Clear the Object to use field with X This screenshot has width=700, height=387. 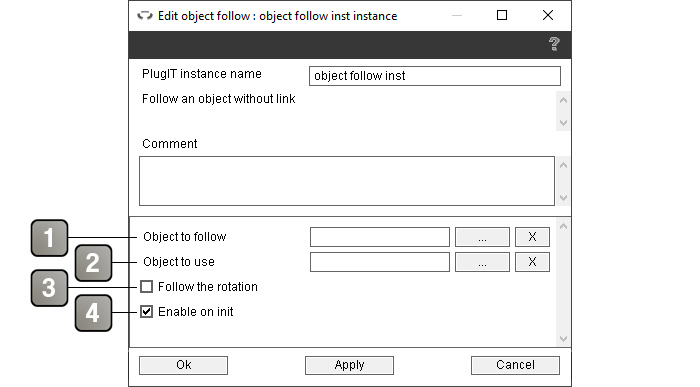(532, 262)
